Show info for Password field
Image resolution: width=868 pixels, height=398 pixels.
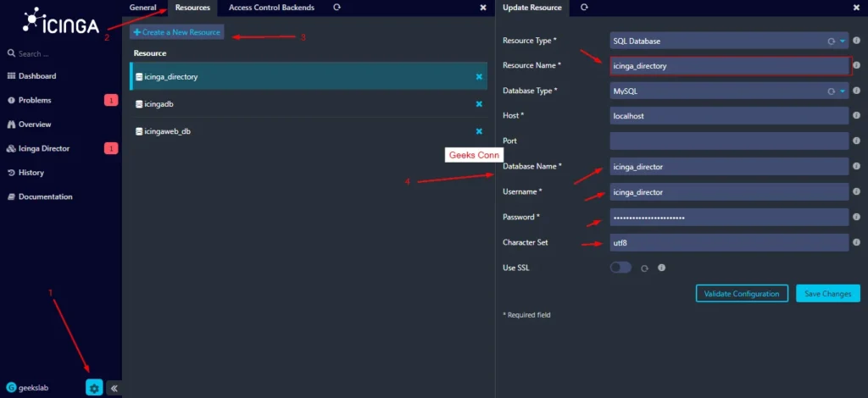(856, 217)
